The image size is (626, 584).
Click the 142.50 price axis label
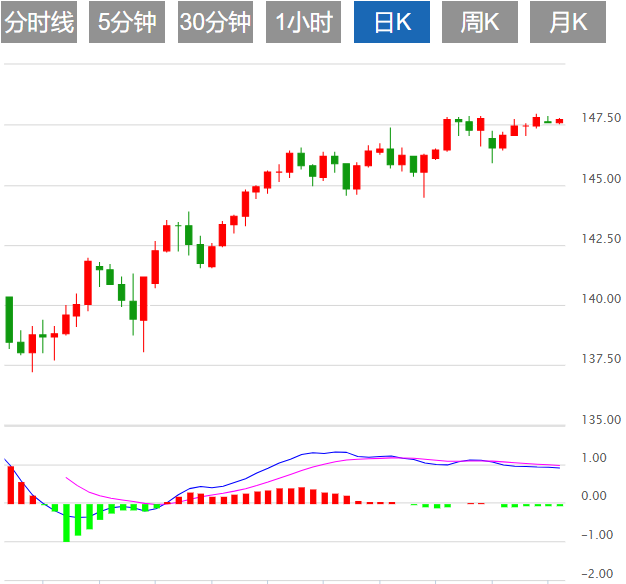[x=602, y=239]
